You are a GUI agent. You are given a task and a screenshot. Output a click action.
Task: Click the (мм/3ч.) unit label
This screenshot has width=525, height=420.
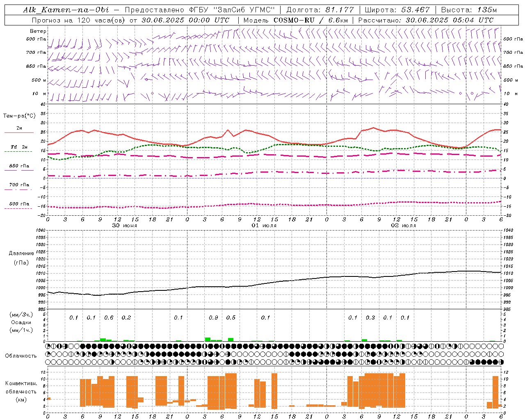tap(21, 315)
